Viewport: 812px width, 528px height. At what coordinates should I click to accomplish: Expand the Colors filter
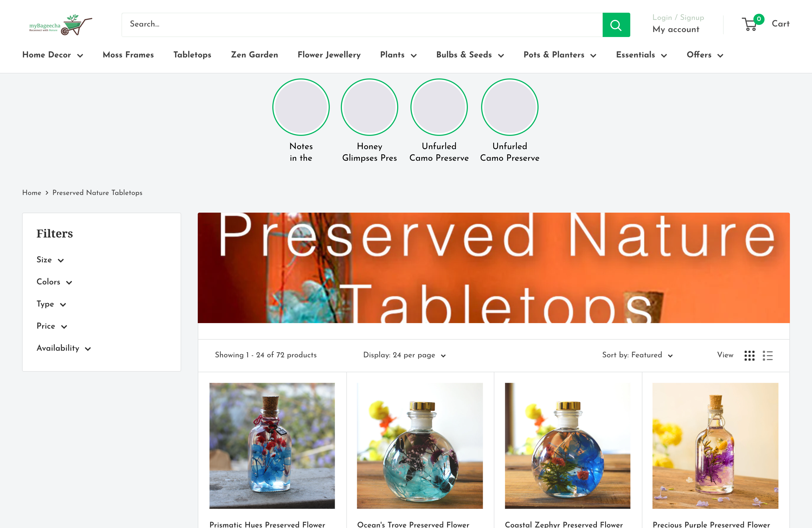pyautogui.click(x=54, y=282)
